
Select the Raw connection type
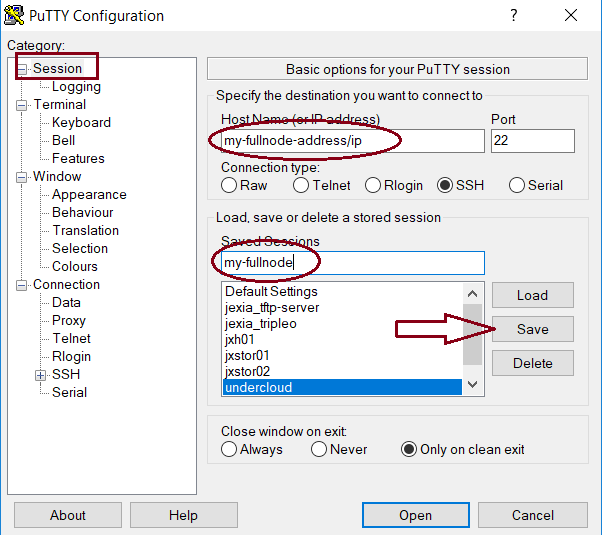pos(229,186)
